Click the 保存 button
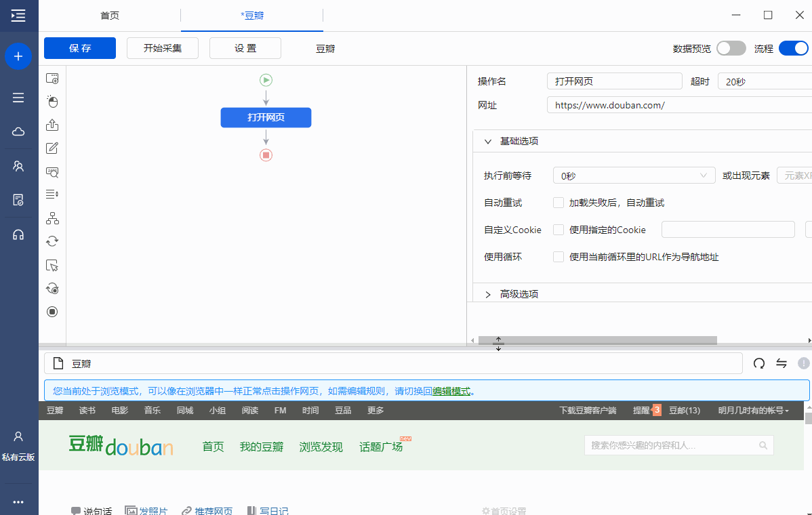The height and width of the screenshot is (515, 812). [x=80, y=48]
